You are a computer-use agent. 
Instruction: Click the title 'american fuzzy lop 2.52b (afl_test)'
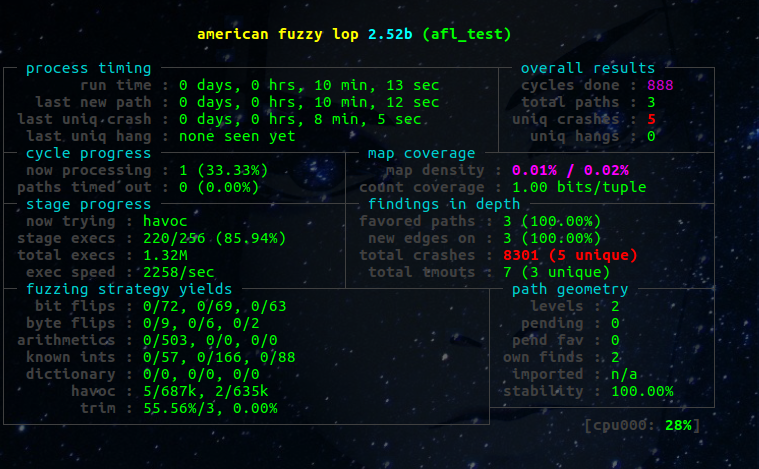pyautogui.click(x=354, y=34)
